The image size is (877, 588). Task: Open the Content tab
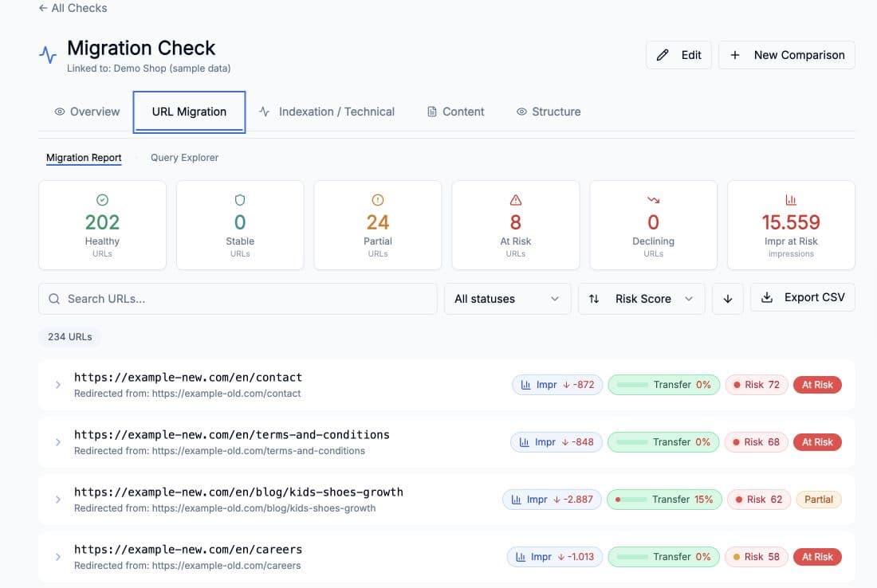click(x=456, y=112)
